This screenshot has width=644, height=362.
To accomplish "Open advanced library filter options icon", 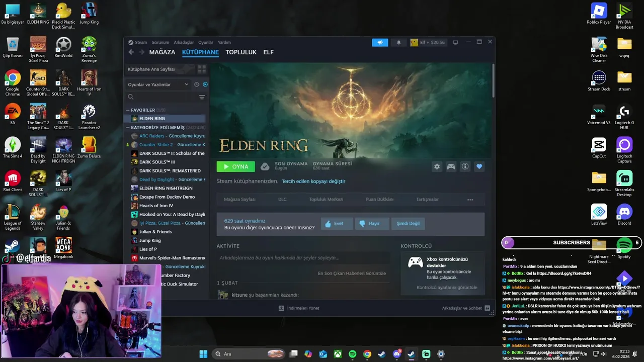I will tap(202, 97).
